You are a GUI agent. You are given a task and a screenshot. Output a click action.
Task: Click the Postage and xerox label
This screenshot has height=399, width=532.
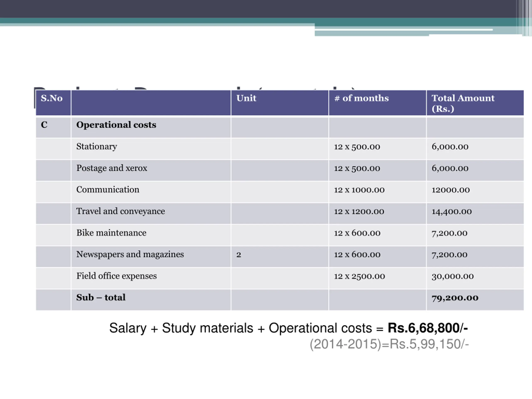pyautogui.click(x=112, y=168)
